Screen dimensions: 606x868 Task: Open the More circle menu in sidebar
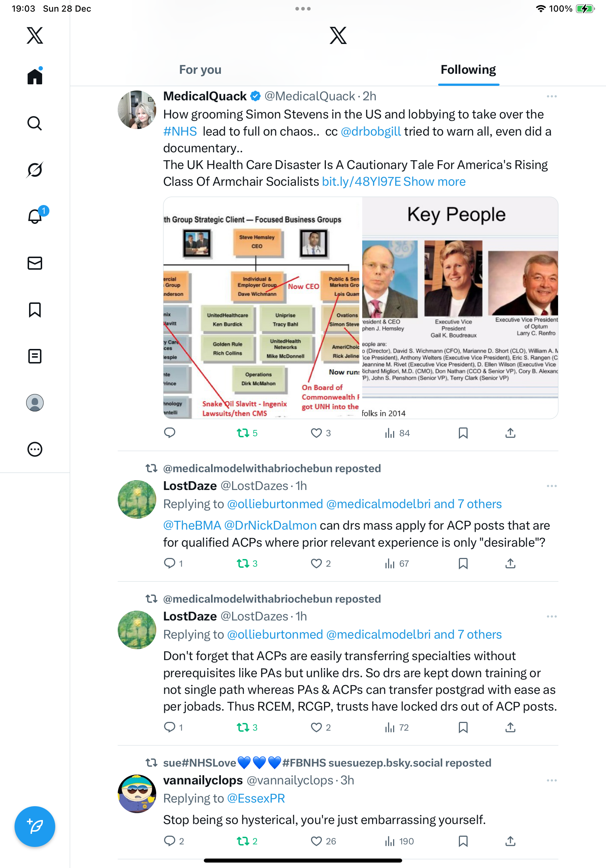(x=35, y=449)
